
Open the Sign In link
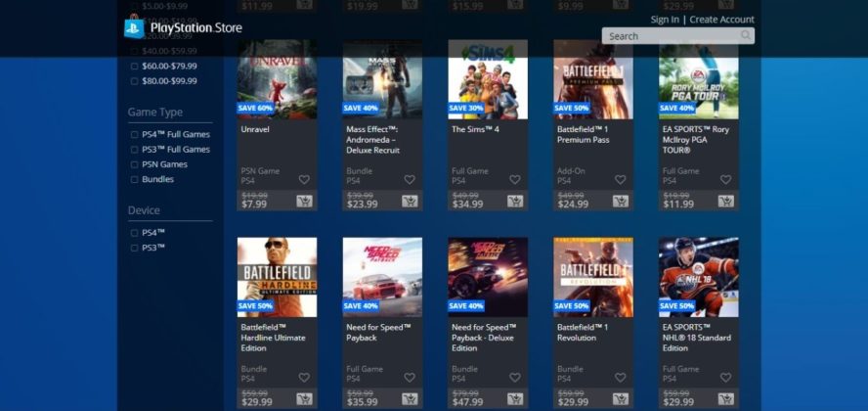(x=665, y=20)
